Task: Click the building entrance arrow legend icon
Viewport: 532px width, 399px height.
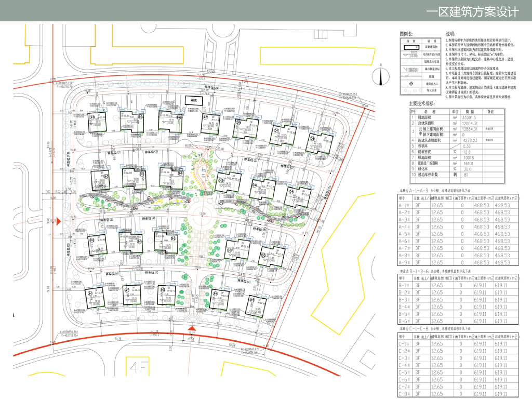Action: coord(411,83)
